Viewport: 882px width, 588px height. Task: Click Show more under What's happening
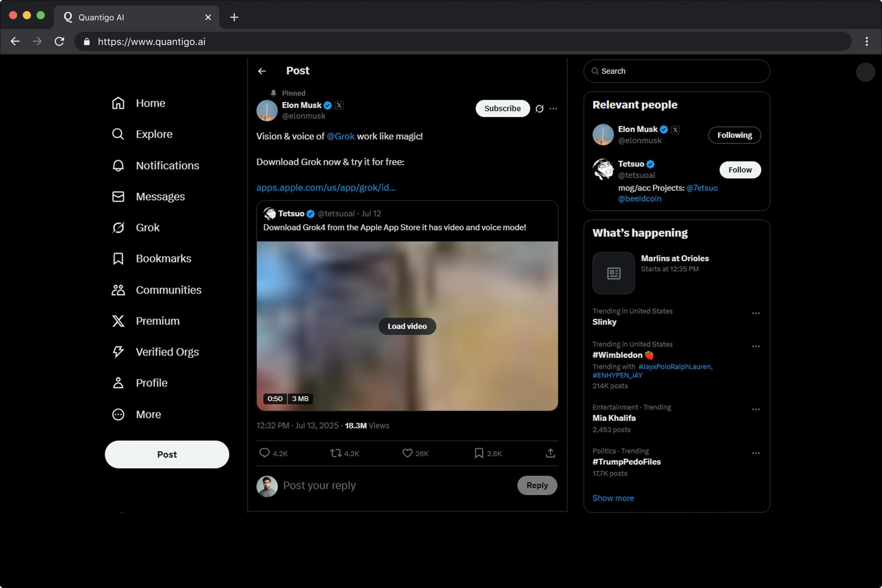613,498
